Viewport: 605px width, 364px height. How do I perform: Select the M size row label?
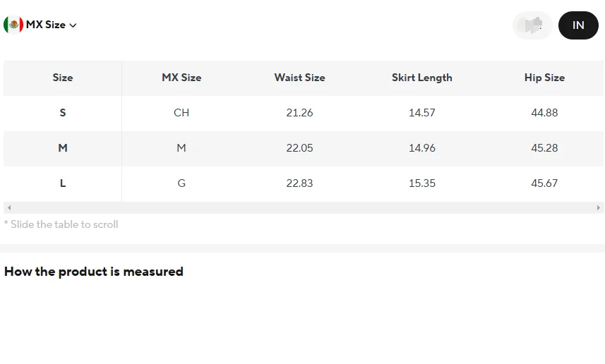coord(63,148)
